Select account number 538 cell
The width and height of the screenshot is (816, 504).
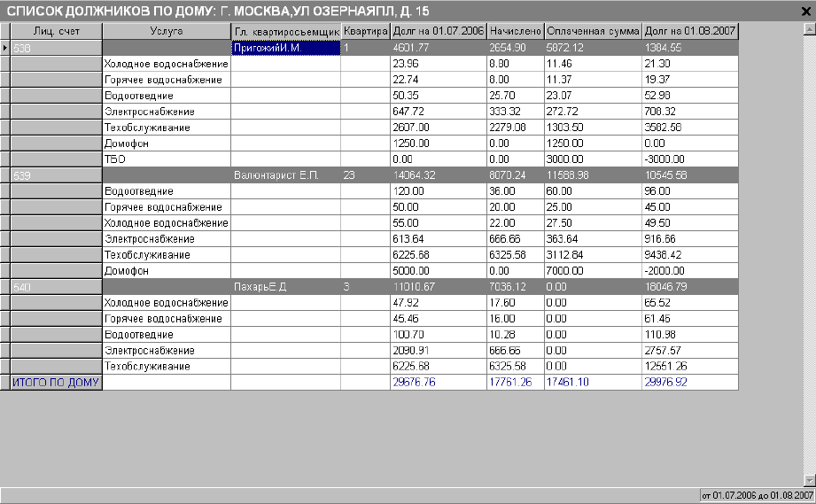[x=56, y=48]
